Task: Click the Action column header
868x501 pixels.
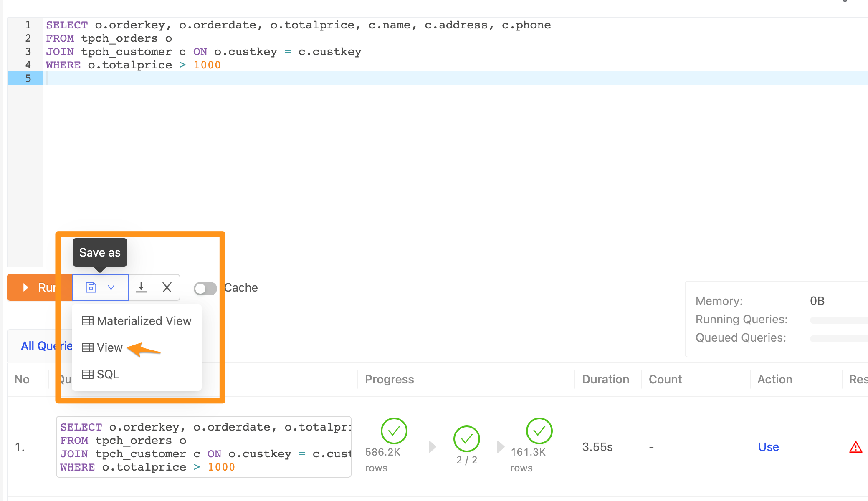Action: (775, 379)
